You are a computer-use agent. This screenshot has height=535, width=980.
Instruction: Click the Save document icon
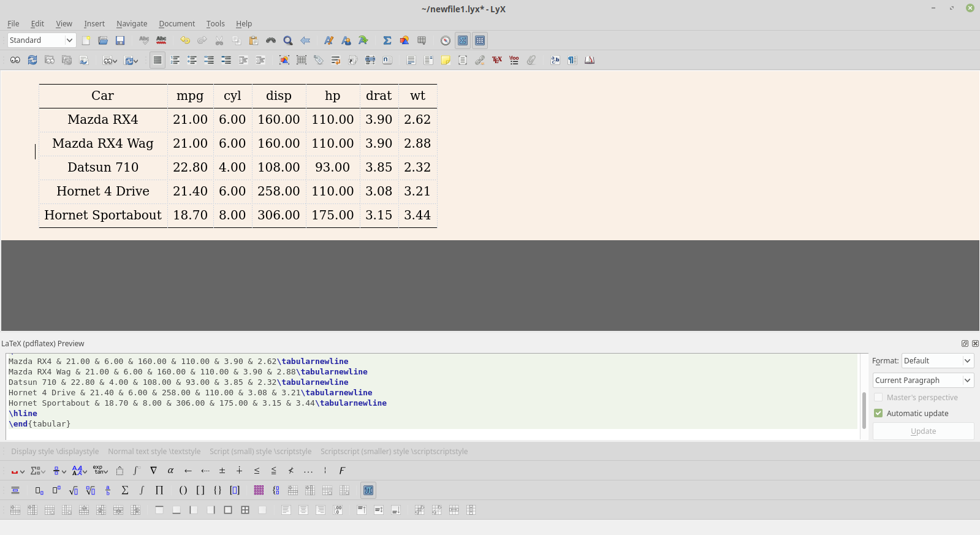[120, 40]
